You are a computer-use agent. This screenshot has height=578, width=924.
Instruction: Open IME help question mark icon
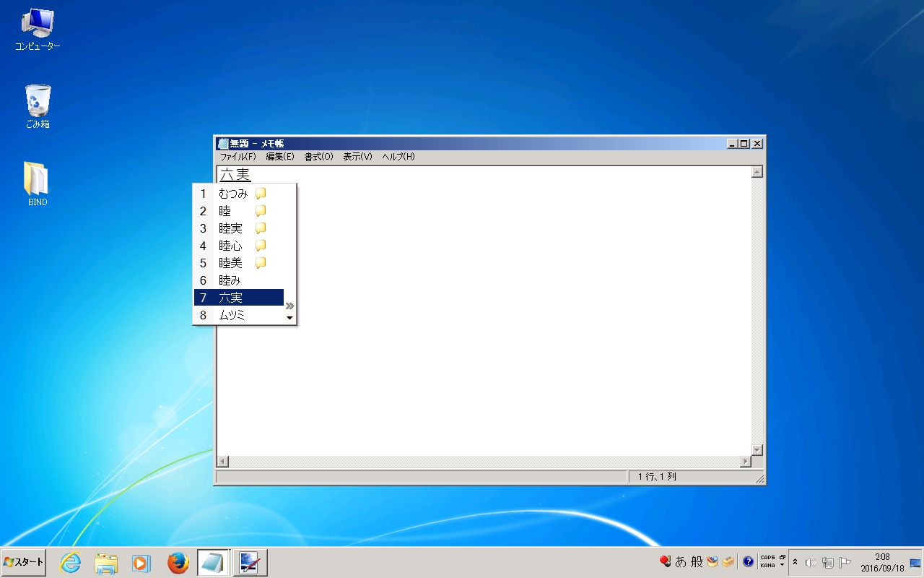coord(748,561)
